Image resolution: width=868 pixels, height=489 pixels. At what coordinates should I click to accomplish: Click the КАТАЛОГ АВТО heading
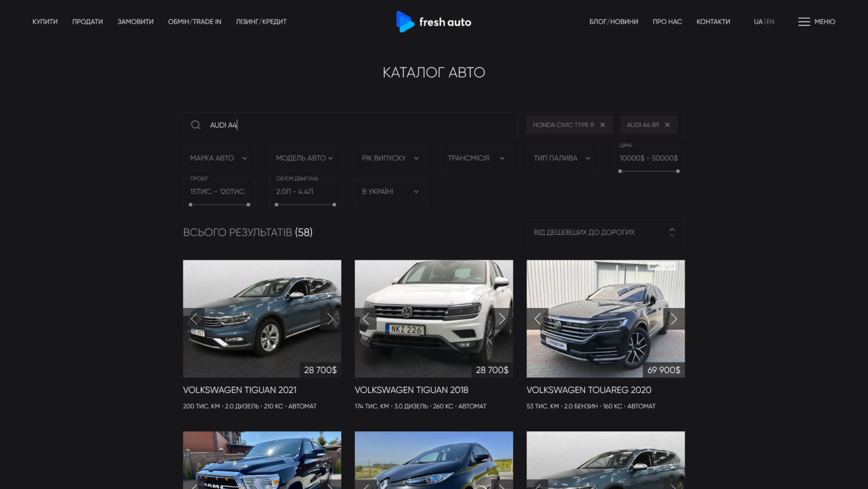[x=434, y=73]
